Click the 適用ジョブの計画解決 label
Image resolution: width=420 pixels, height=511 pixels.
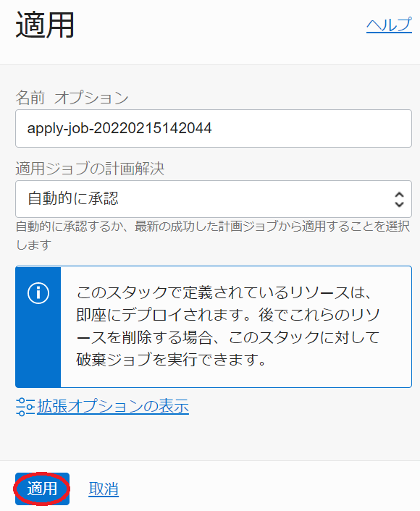pos(90,169)
